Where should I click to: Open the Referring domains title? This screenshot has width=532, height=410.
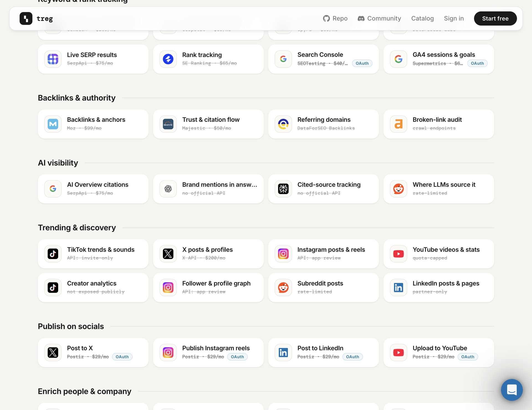point(324,120)
